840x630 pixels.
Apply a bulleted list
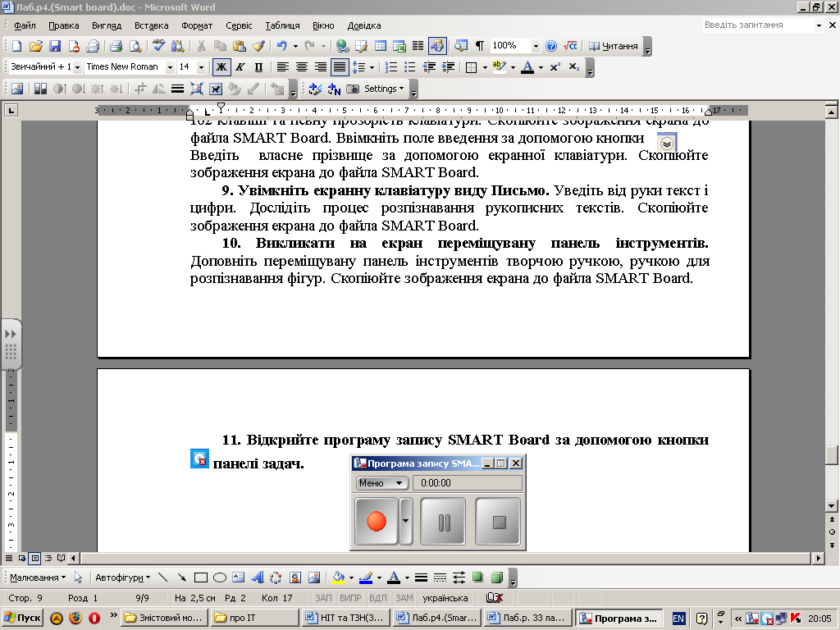410,67
